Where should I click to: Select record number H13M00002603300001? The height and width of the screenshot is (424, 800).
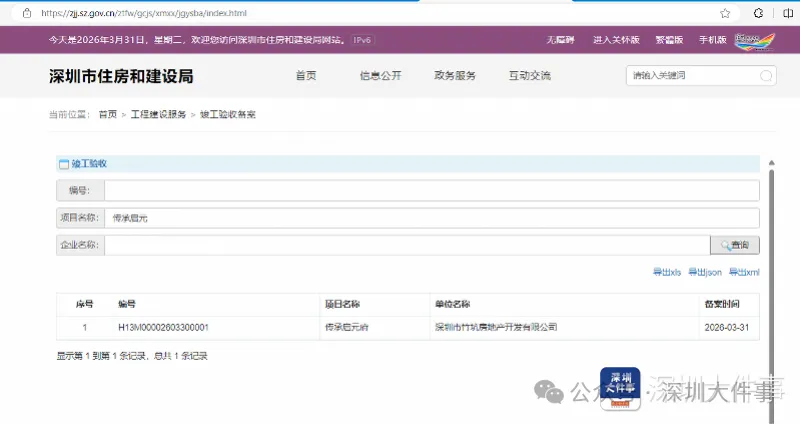coord(163,328)
